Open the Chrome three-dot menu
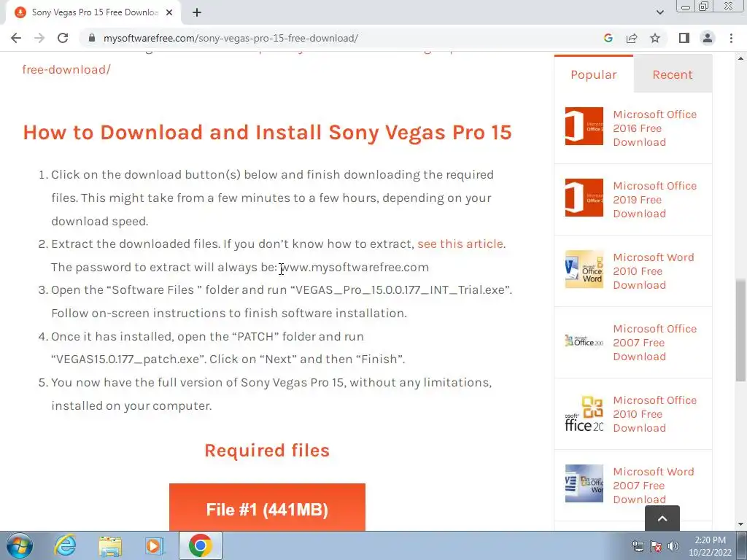Viewport: 747px width, 560px height. 731,38
